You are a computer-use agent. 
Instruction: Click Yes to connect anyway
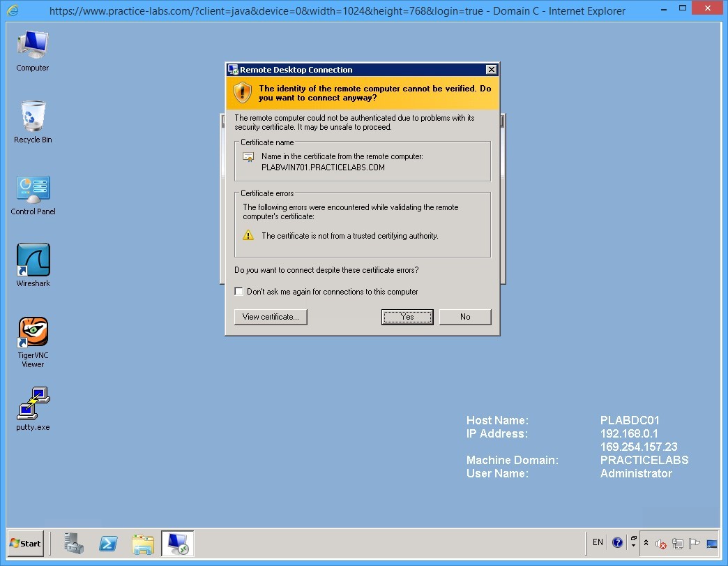(x=407, y=316)
